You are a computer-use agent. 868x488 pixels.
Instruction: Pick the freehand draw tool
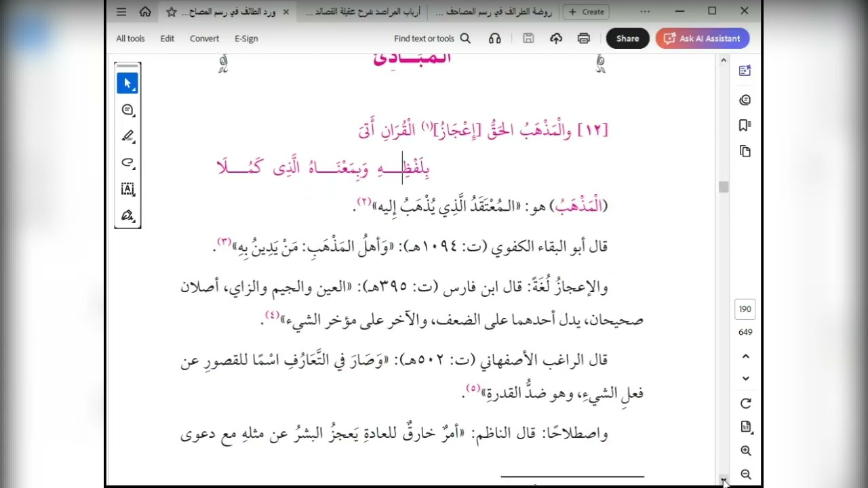coord(127,163)
